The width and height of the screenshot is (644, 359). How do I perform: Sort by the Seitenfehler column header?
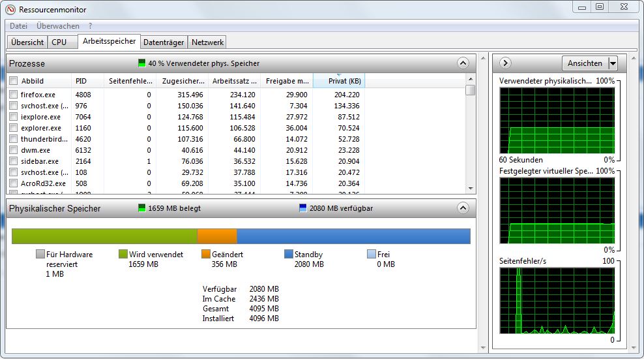[x=130, y=80]
